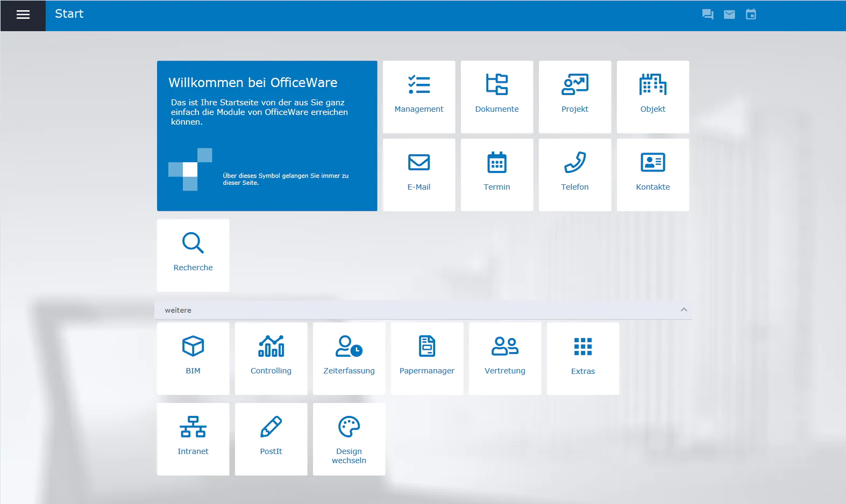Screen dimensions: 846x504
Task: Open the Dokumente module
Action: pos(496,97)
